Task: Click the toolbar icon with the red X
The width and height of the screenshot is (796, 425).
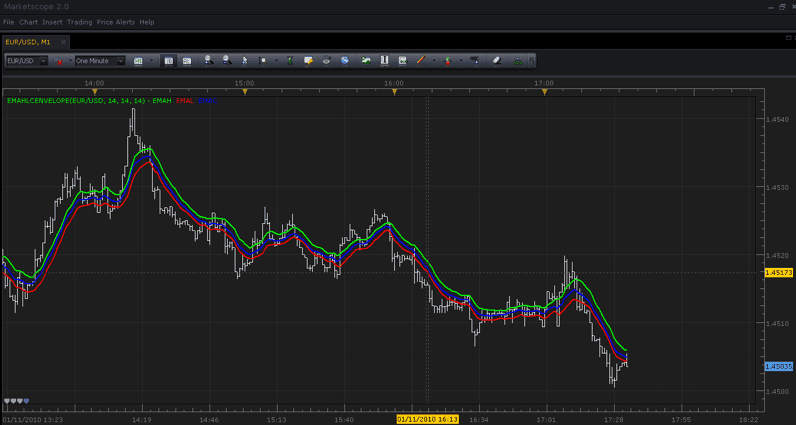Action: [59, 61]
